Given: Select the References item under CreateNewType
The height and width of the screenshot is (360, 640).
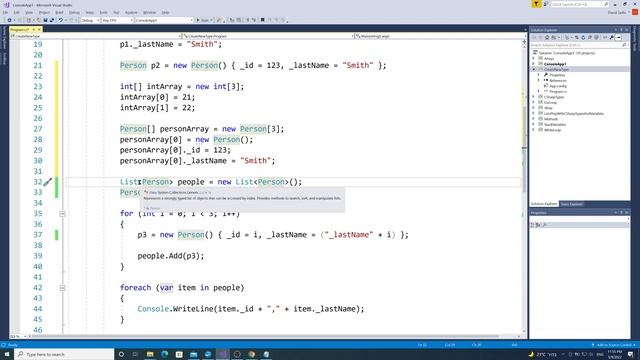Looking at the screenshot, I should 558,80.
